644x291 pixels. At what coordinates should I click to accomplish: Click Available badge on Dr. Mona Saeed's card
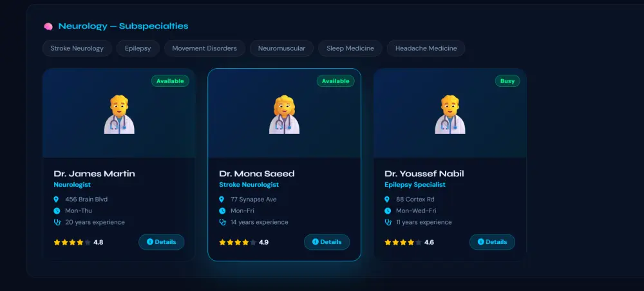[x=336, y=81]
